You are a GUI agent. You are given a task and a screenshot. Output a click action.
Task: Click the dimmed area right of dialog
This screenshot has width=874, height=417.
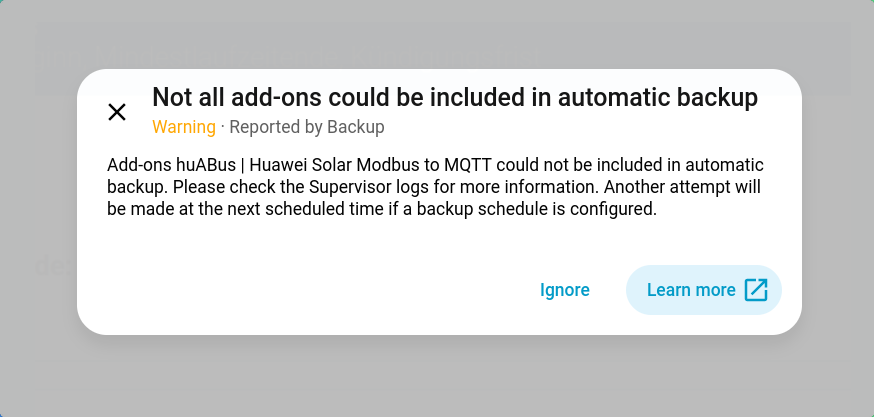point(838,220)
